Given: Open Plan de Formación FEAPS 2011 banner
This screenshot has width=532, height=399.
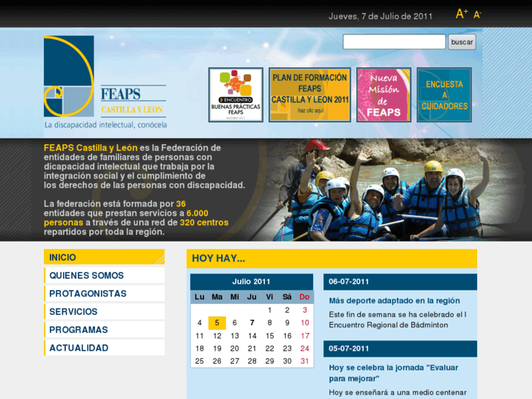Looking at the screenshot, I should coord(310,94).
